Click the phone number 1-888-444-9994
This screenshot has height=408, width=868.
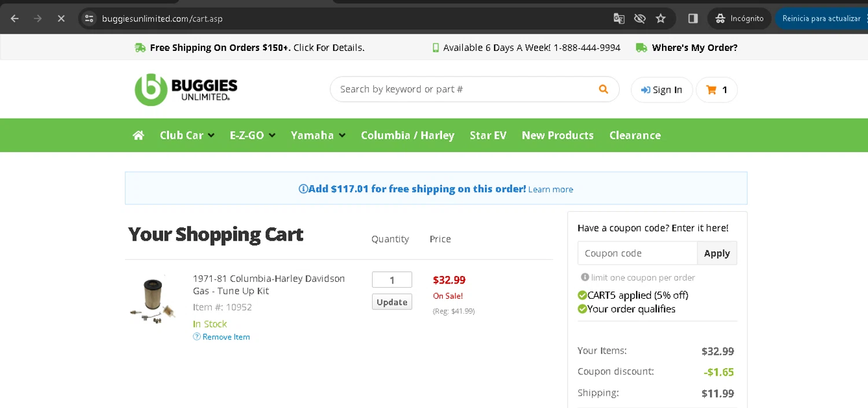[587, 47]
